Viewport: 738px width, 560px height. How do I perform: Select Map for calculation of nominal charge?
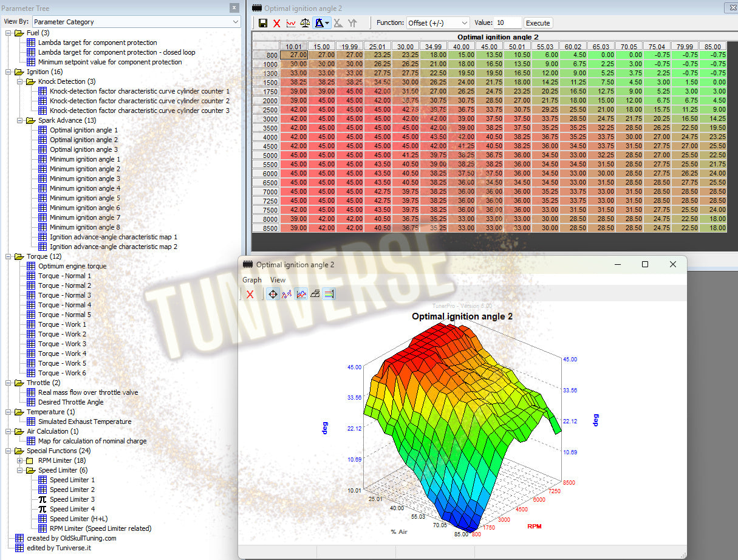coord(92,441)
